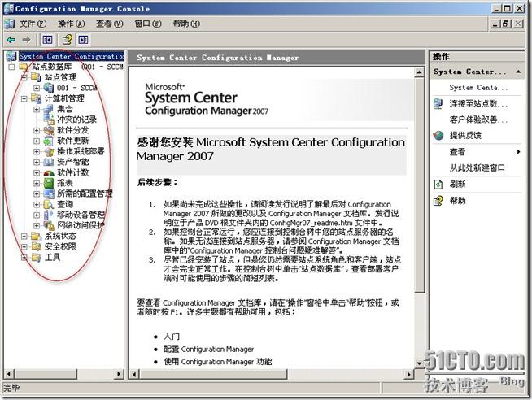Open the 查看(V) menu
This screenshot has height=400, width=532.
[109, 24]
